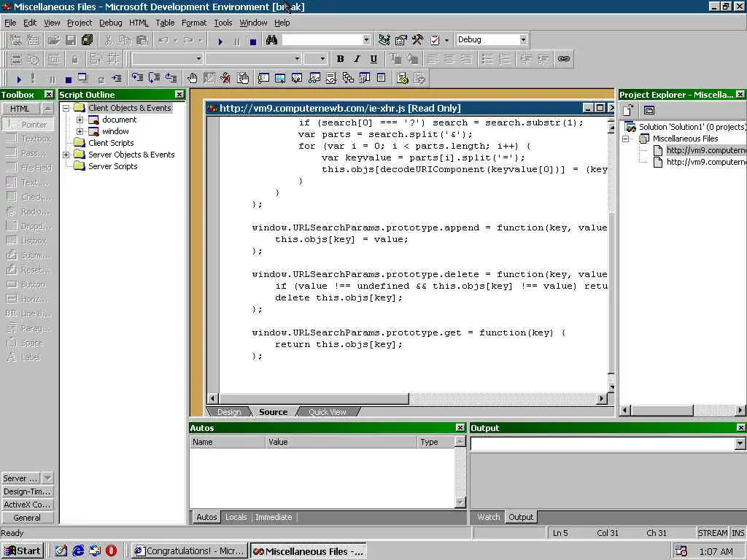Click the Windows Start button
Image resolution: width=747 pixels, height=560 pixels.
[23, 551]
